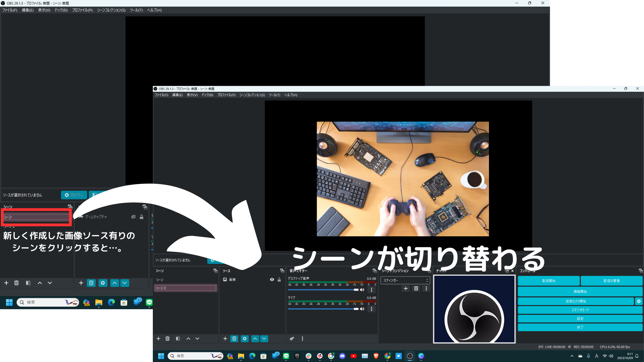Screen dimensions: 644x362
Task: Mute マイク speaker icon
Action: tap(362, 309)
